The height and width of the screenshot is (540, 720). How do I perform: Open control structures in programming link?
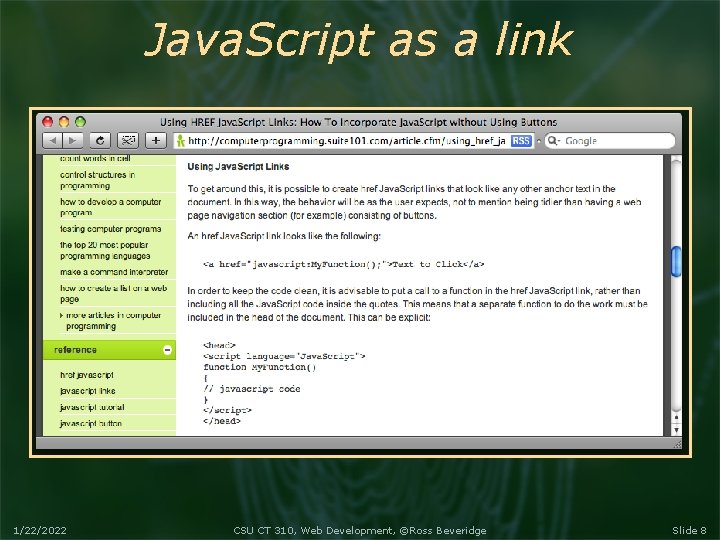coord(97,180)
